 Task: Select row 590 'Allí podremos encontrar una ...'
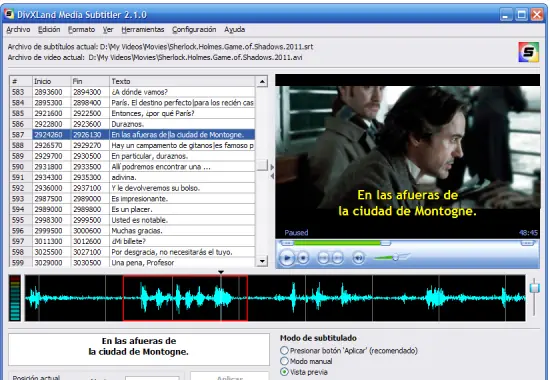coord(132,167)
